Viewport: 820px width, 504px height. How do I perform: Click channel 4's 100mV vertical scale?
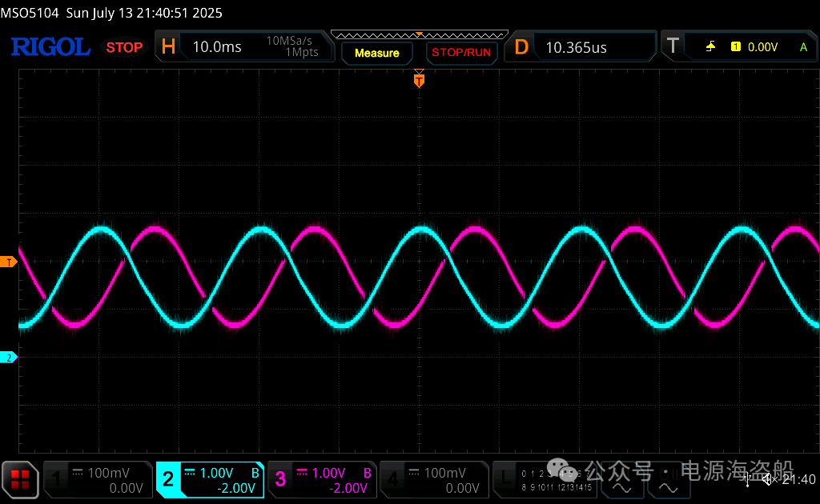pos(444,473)
